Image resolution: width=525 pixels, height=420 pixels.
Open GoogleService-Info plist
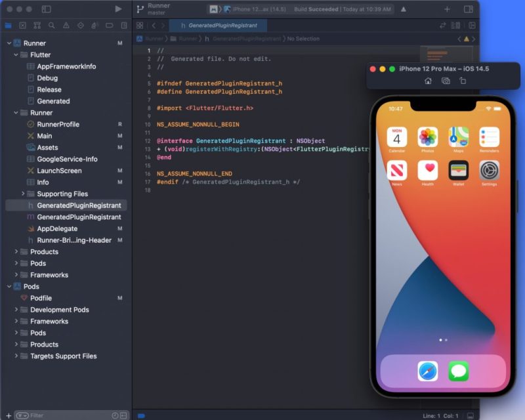67,159
